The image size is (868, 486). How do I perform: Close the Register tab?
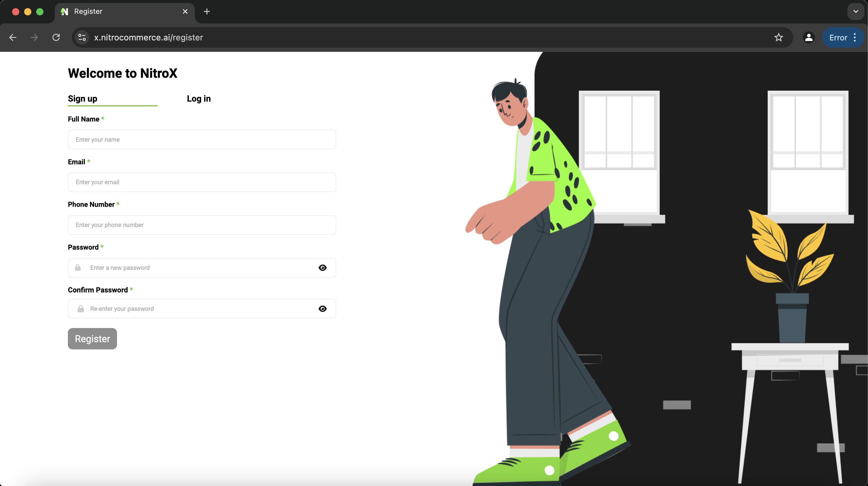coord(185,11)
